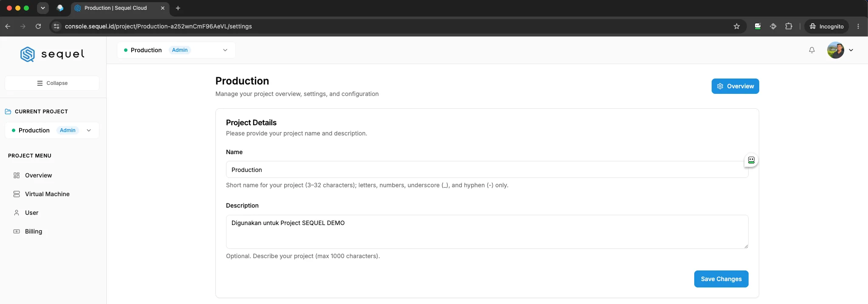Screen dimensions: 868x304
Task: Open the browser extensions puzzle icon
Action: [789, 26]
